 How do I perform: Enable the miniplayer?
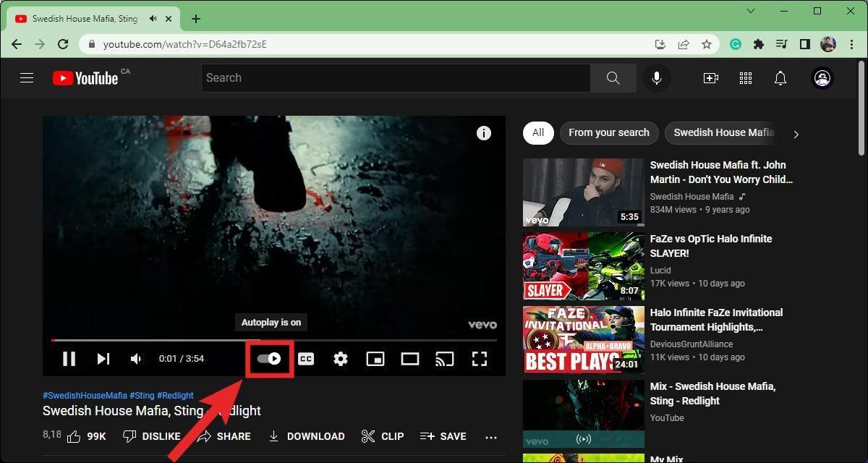[375, 359]
